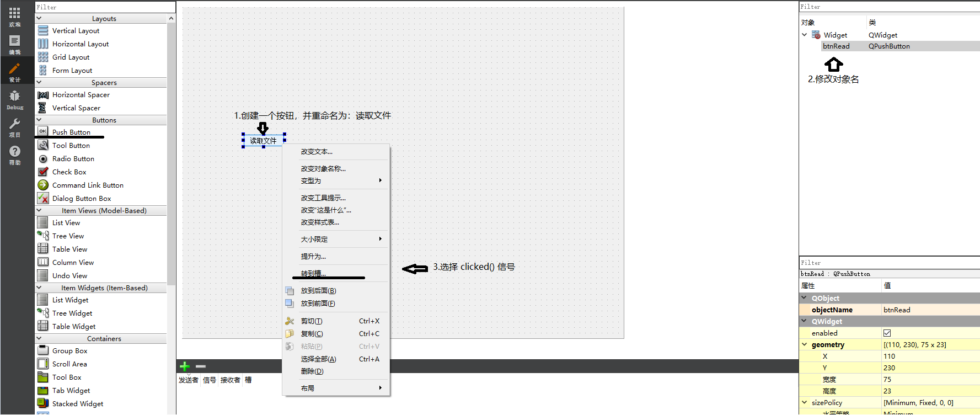Select the Stacked Widget item
The image size is (980, 415).
tap(78, 403)
